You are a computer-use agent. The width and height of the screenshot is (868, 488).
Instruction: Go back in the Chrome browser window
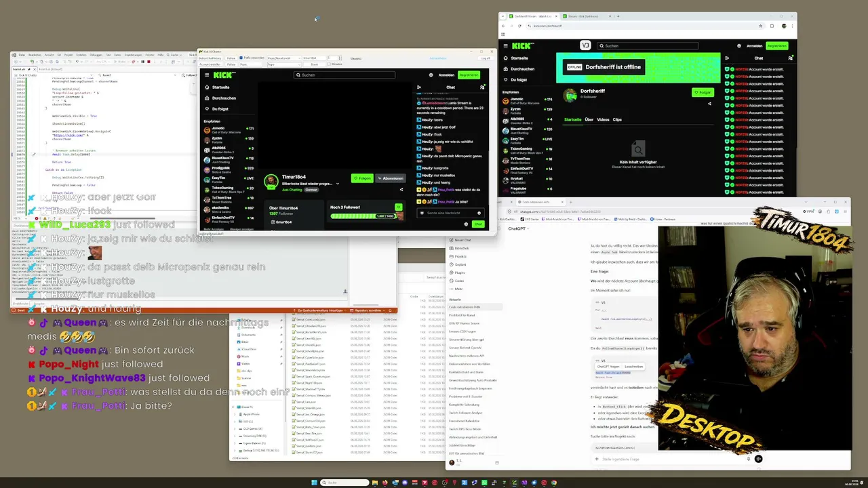click(503, 26)
